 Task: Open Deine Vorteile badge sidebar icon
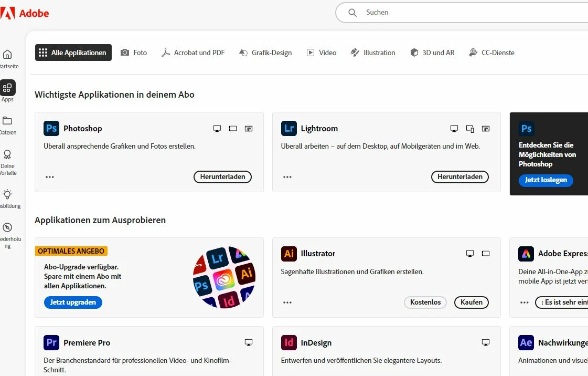(x=7, y=154)
